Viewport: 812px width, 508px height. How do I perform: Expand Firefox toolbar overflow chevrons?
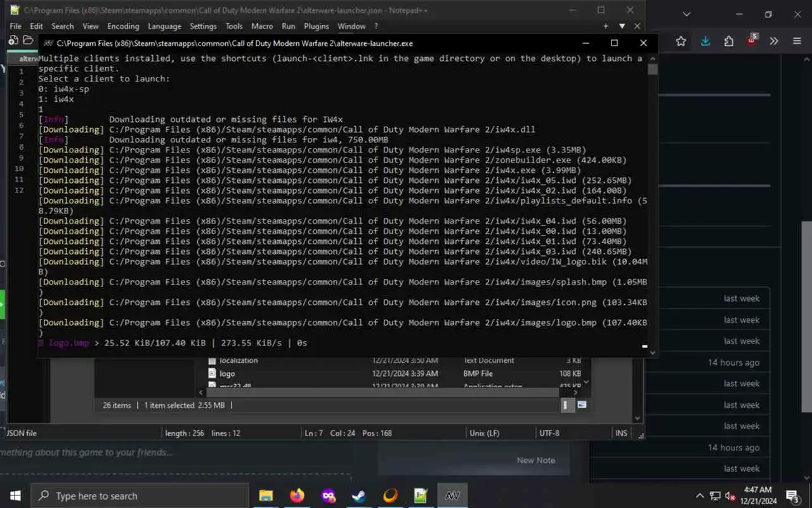tap(774, 41)
